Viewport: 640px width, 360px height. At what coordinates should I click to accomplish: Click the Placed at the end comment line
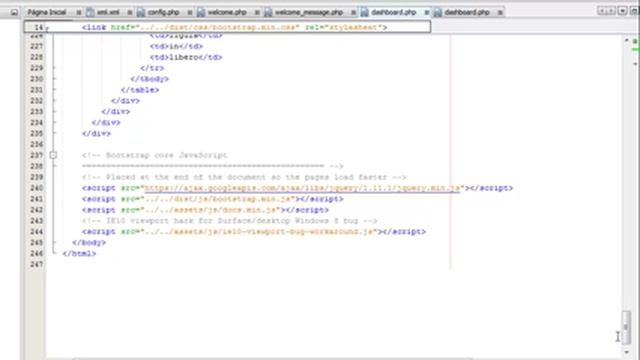click(x=244, y=177)
